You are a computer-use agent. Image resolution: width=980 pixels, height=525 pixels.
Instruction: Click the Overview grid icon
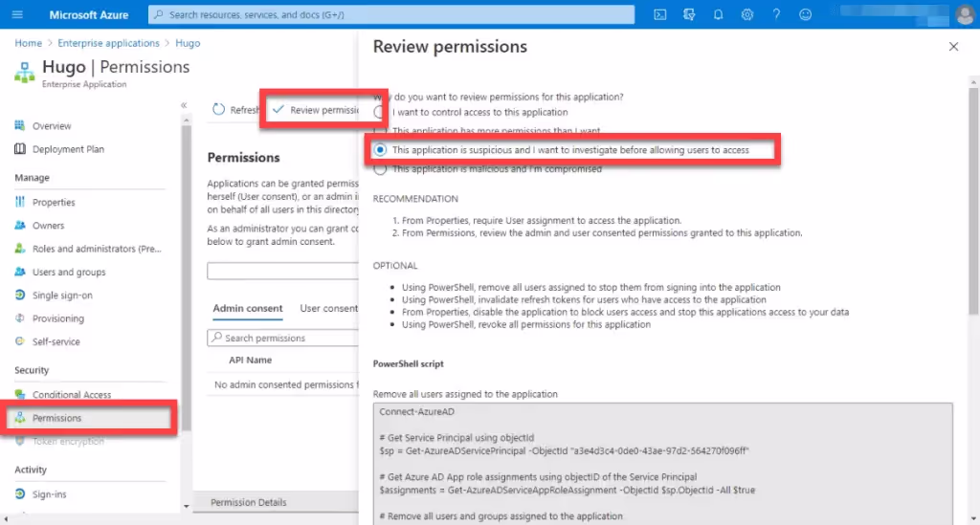pyautogui.click(x=20, y=125)
